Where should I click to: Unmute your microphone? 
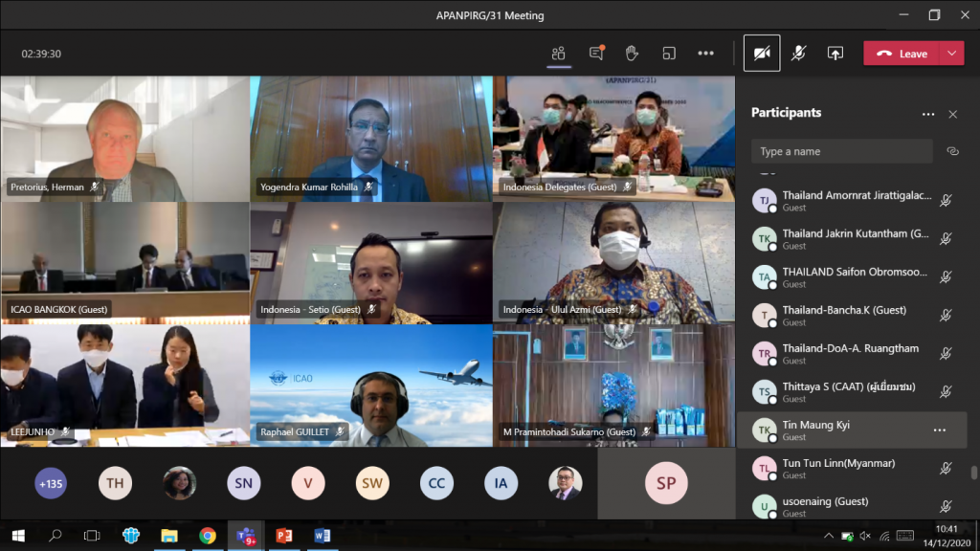[799, 53]
